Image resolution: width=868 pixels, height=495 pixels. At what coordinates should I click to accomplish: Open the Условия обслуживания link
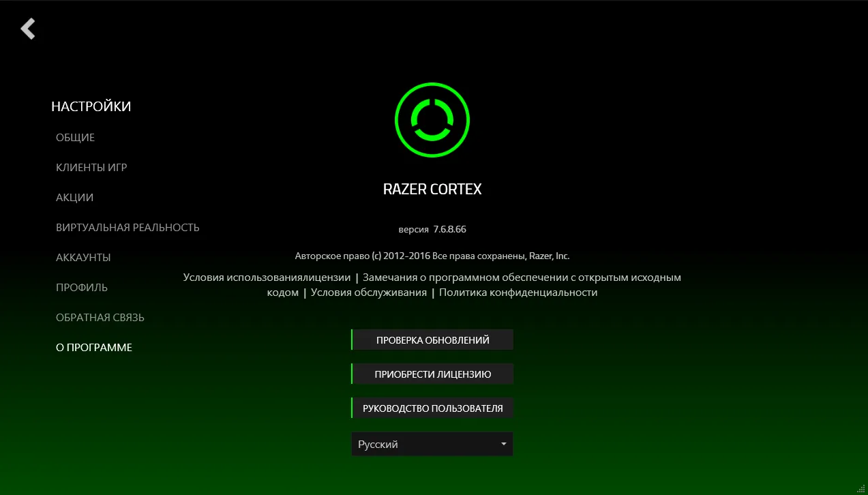tap(368, 292)
